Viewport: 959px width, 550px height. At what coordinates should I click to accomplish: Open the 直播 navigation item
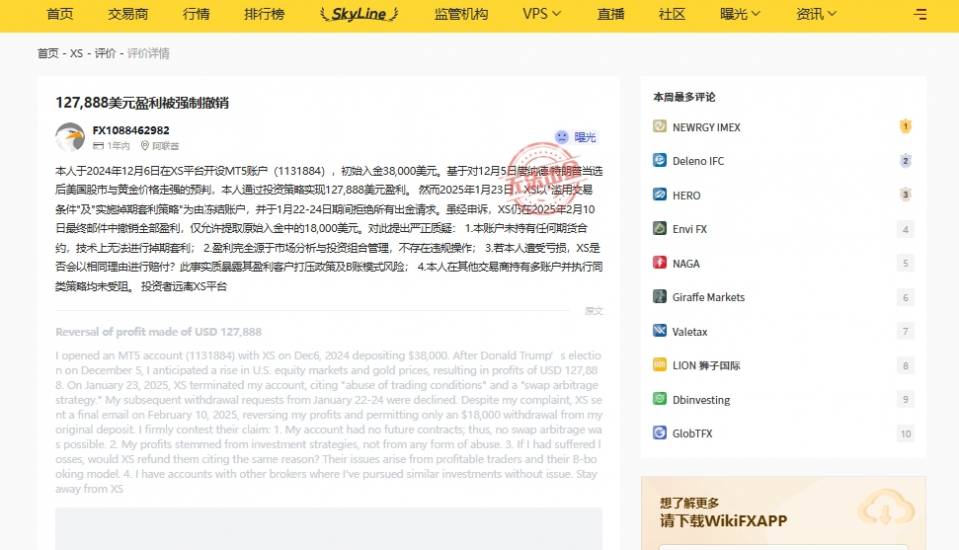click(610, 13)
